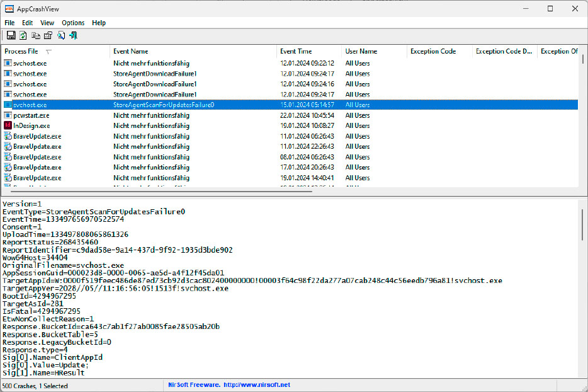The width and height of the screenshot is (588, 392).
Task: Click the BraveUpdate.exe icon in the 17.01.2024 row
Action: (8, 167)
